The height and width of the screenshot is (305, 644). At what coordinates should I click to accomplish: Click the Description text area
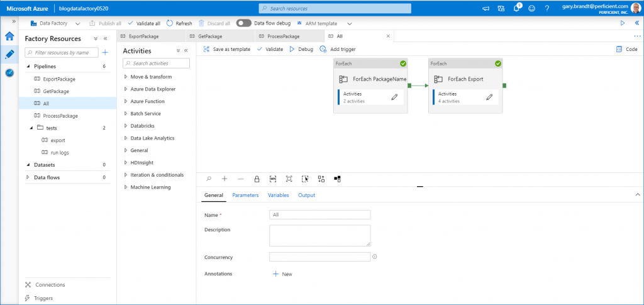coord(320,236)
